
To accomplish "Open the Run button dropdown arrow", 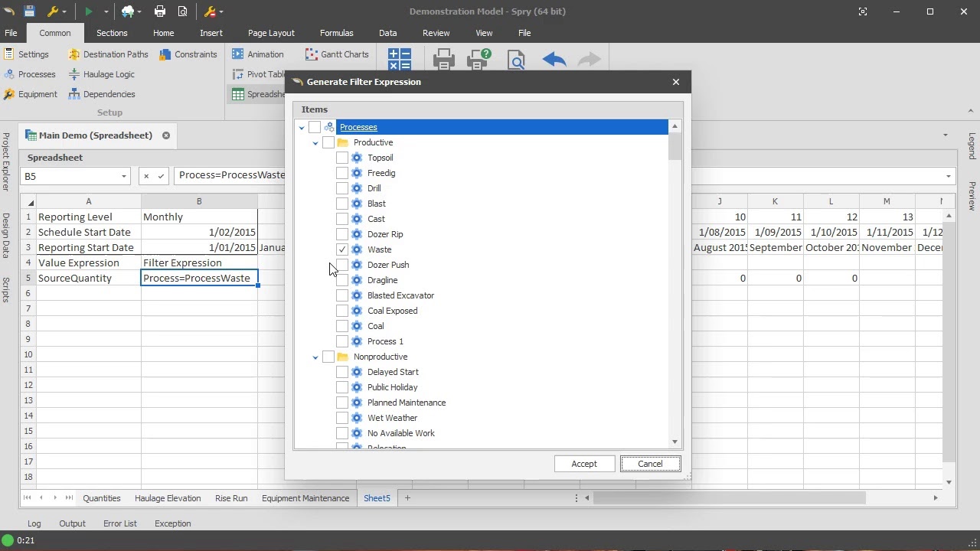I will click(x=106, y=11).
